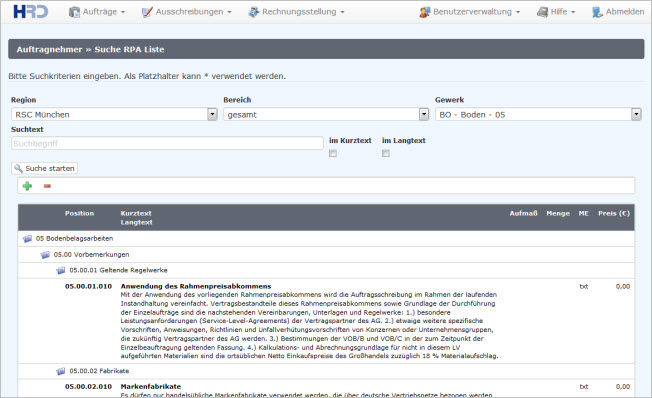Image resolution: width=652 pixels, height=398 pixels.
Task: Click folder icon of 05.00.01 Geltende Regelwerke
Action: click(x=61, y=270)
